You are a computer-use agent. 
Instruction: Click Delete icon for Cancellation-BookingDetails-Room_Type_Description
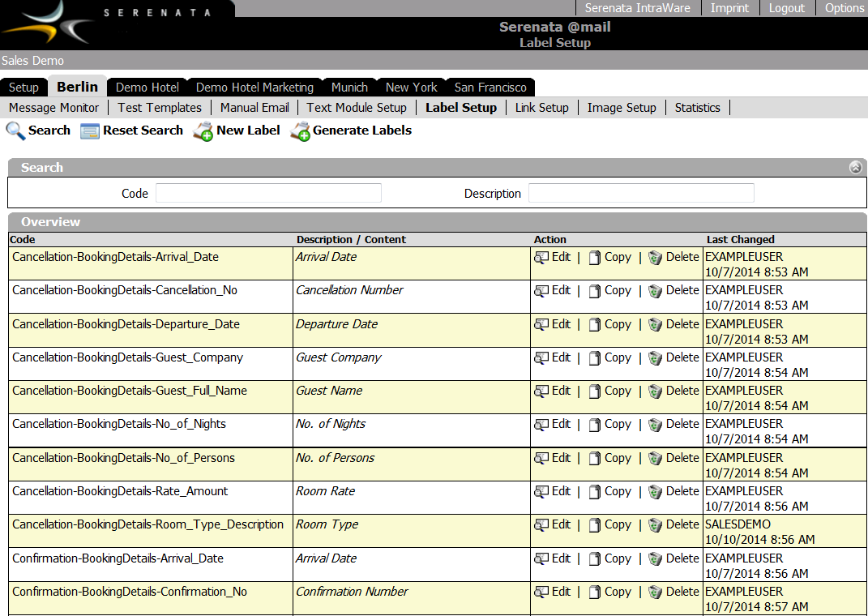pos(655,525)
